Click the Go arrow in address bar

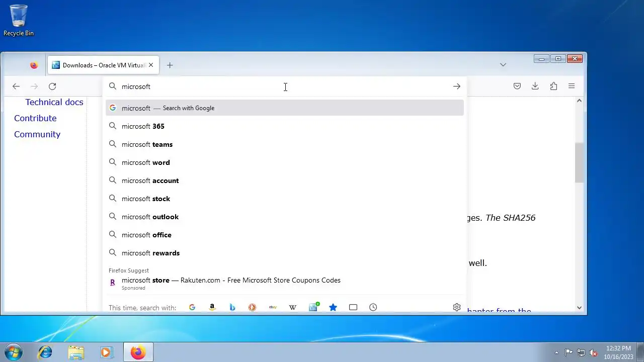[457, 86]
